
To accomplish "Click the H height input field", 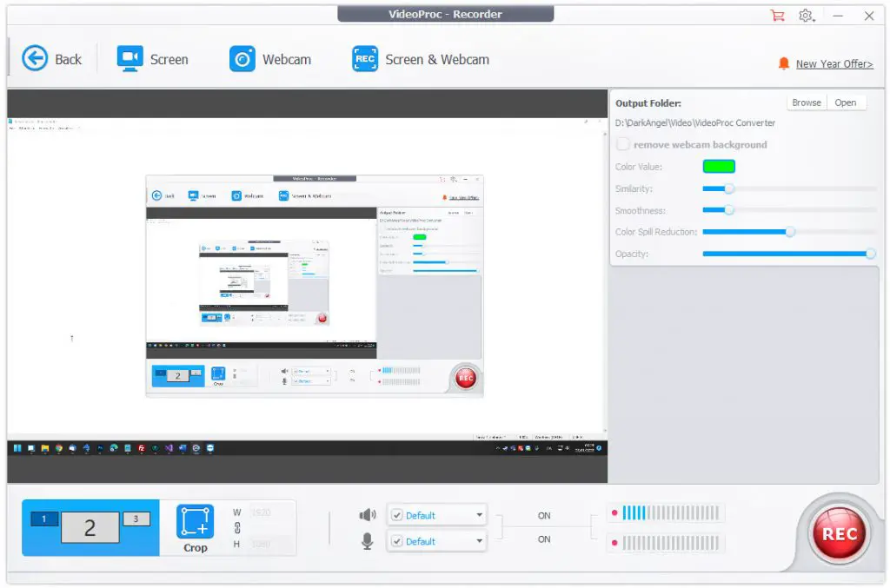I will pyautogui.click(x=270, y=544).
